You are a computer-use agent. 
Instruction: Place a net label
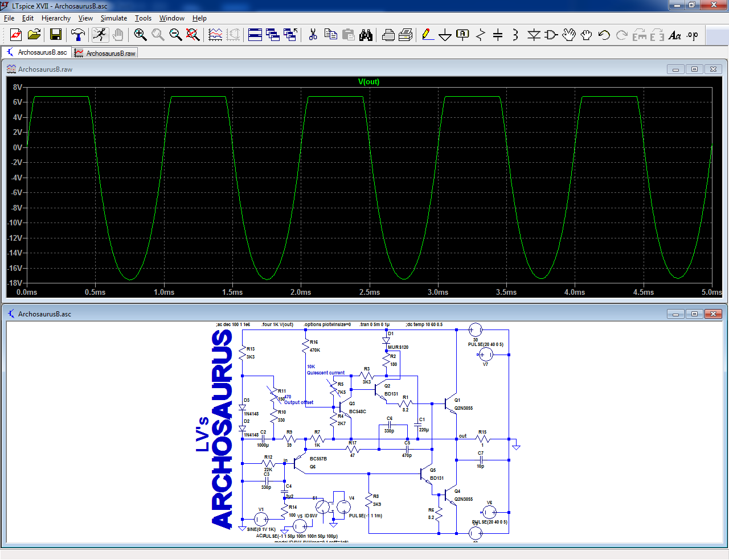(463, 35)
